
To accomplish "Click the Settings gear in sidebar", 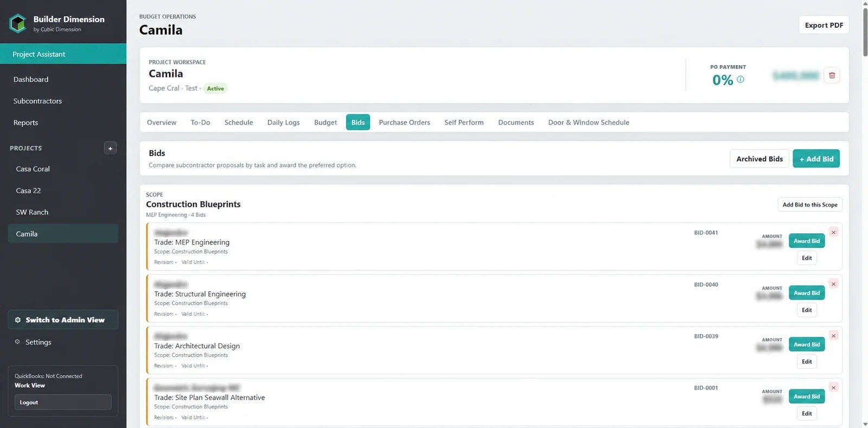I will coord(17,342).
